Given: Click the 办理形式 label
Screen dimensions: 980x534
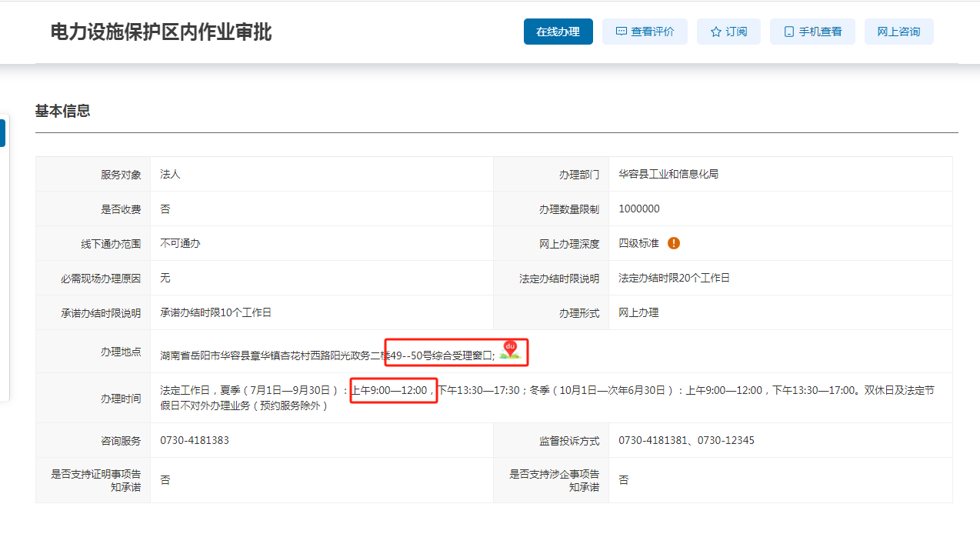Looking at the screenshot, I should [578, 313].
